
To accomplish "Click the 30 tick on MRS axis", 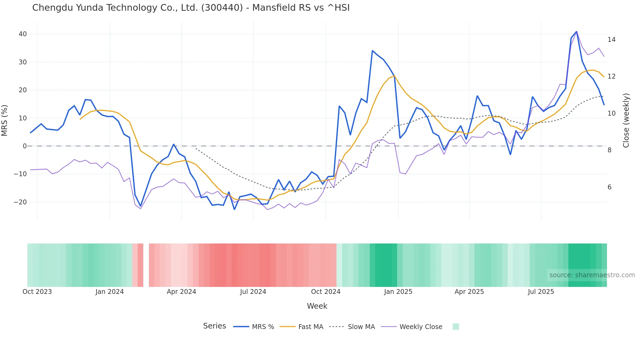I will pyautogui.click(x=23, y=62).
